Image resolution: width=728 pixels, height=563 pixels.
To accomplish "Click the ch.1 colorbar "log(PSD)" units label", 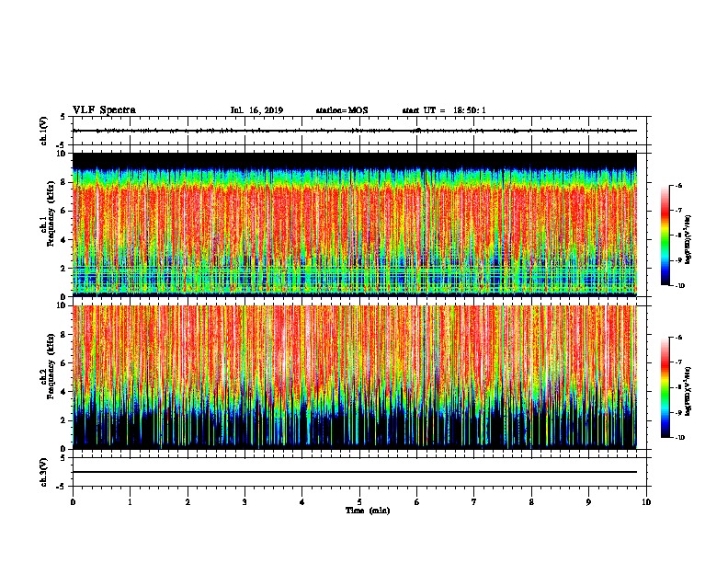I will point(688,239).
